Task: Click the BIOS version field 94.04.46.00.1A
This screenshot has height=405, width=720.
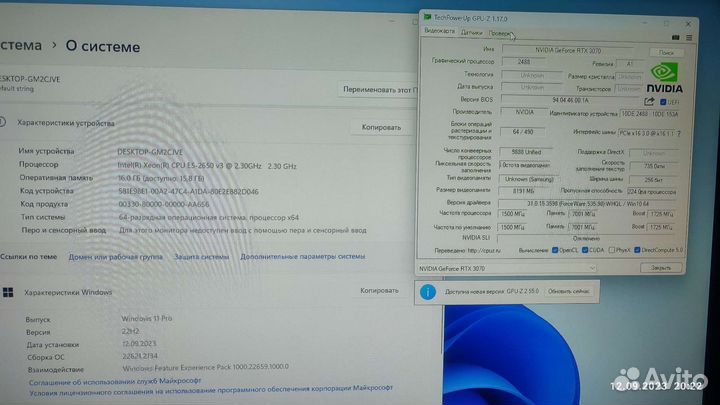Action: (571, 100)
